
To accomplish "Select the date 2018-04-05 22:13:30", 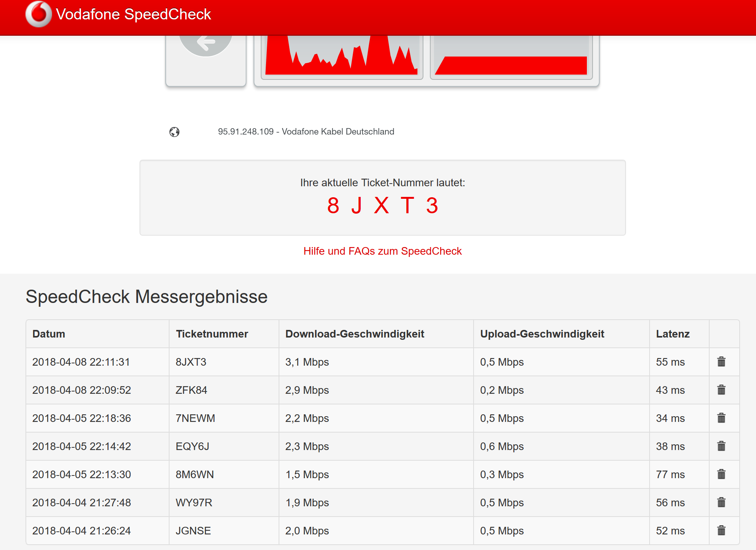I will [x=81, y=474].
